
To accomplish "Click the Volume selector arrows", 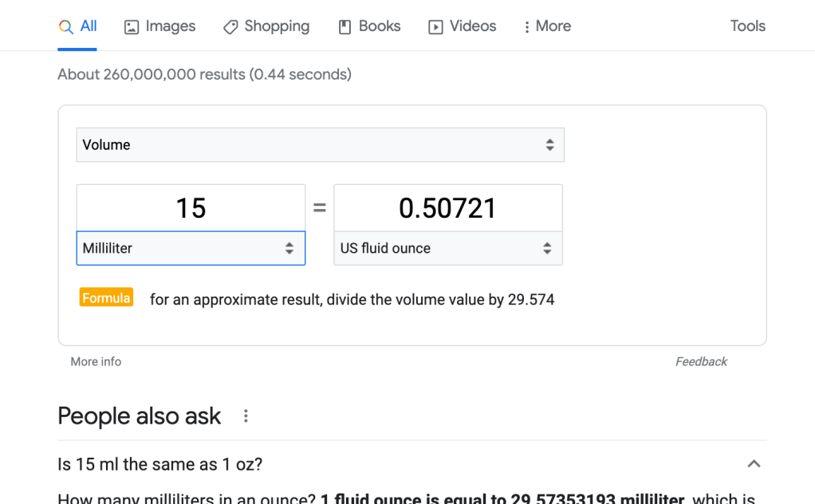I will [549, 145].
